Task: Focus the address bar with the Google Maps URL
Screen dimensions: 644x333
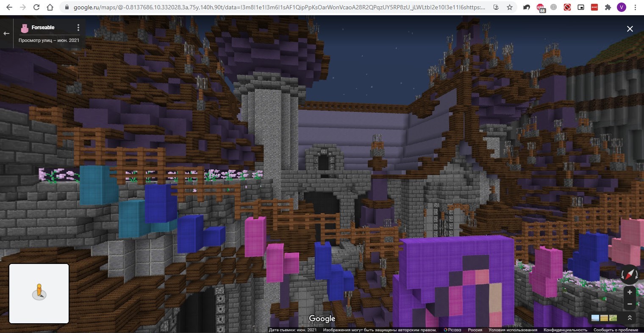Action: [x=280, y=8]
